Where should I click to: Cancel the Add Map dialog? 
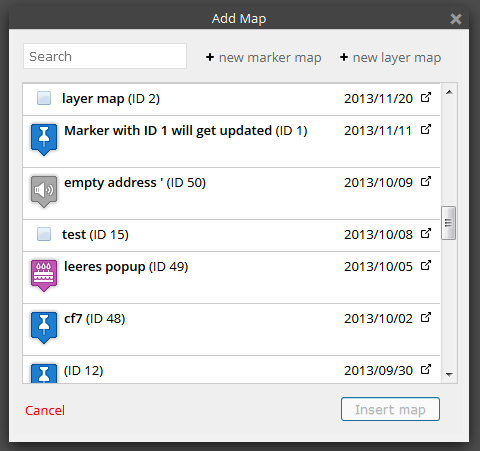(x=45, y=410)
